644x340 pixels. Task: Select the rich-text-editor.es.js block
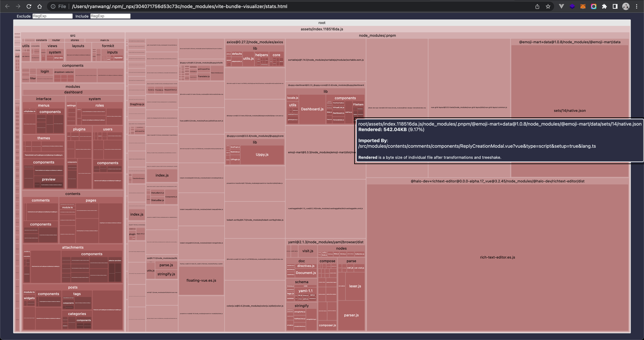tap(497, 257)
